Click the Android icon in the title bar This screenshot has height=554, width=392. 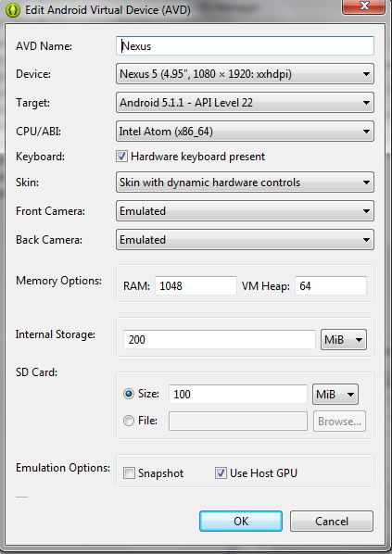pos(13,10)
